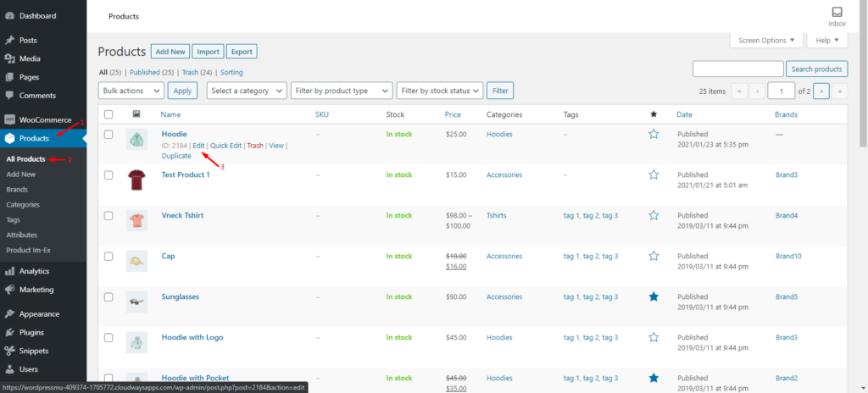868x393 pixels.
Task: Select the Cap product checkbox
Action: 108,256
